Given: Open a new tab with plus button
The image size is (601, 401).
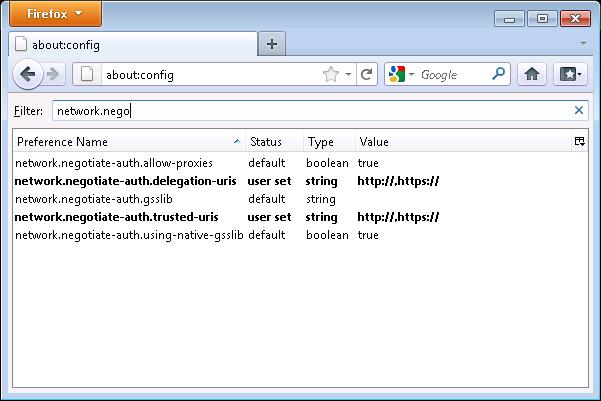Looking at the screenshot, I should [x=272, y=44].
